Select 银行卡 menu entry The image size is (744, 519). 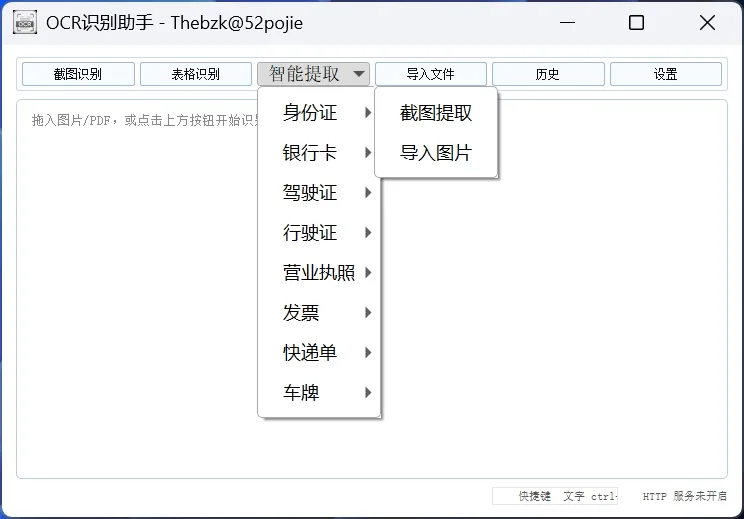(319, 153)
